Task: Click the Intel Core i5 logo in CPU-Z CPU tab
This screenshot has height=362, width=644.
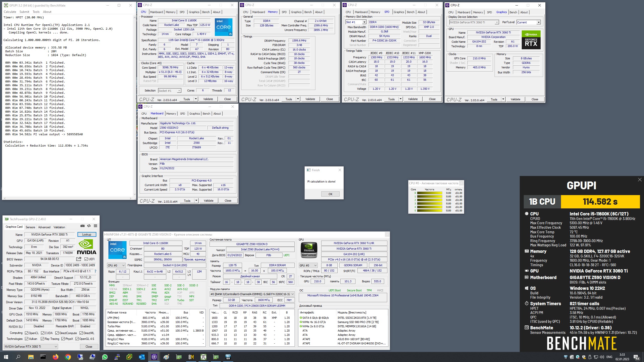Action: pos(223,27)
